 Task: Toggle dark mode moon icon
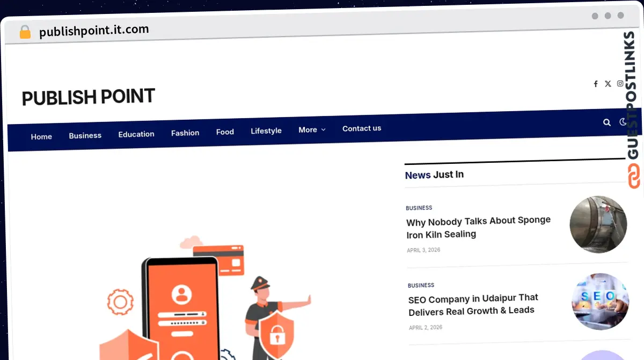click(x=623, y=122)
